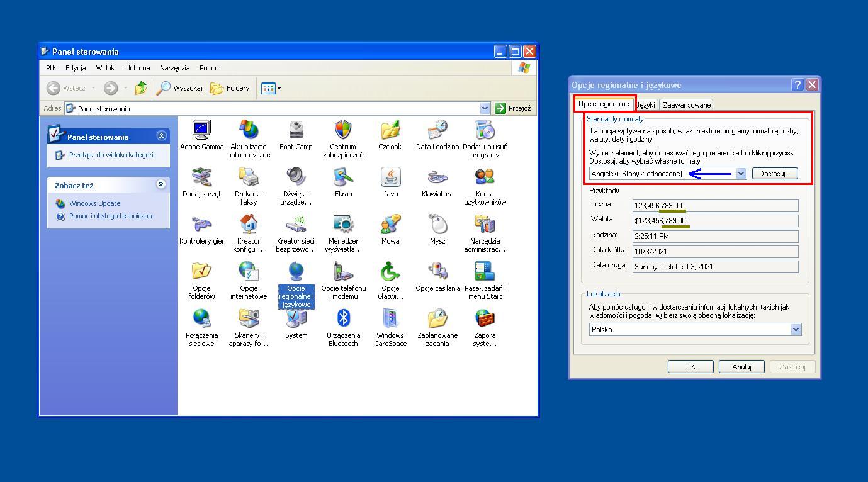Click the Przejdź go button
The width and height of the screenshot is (868, 482).
click(x=513, y=108)
